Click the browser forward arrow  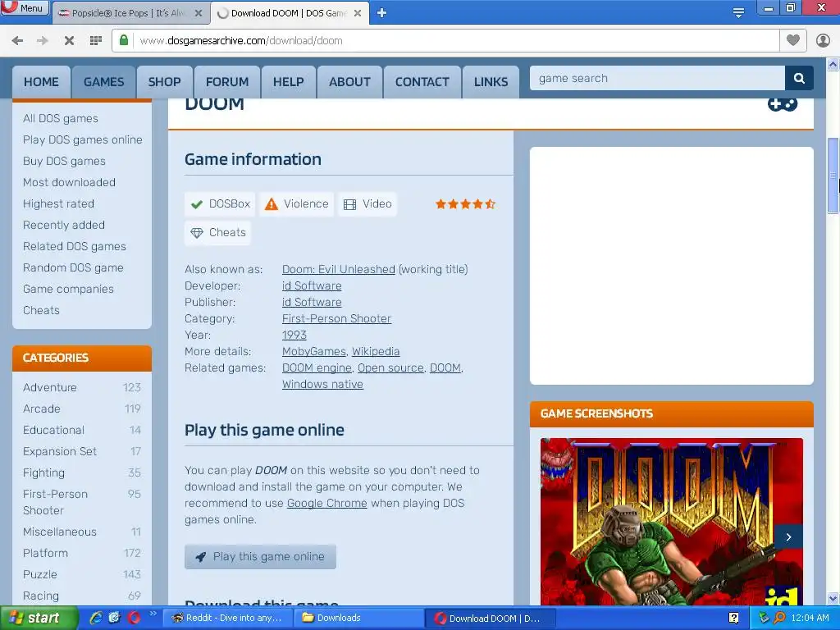(x=43, y=41)
